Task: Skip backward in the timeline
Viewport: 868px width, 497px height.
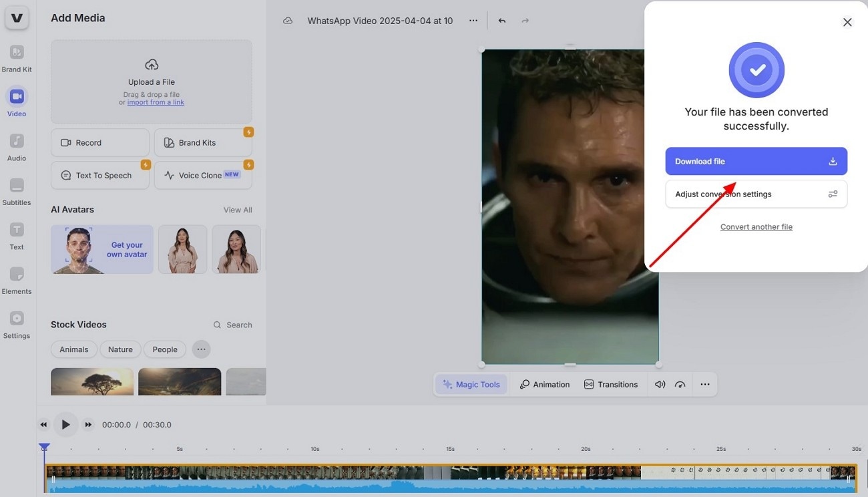Action: [x=43, y=425]
